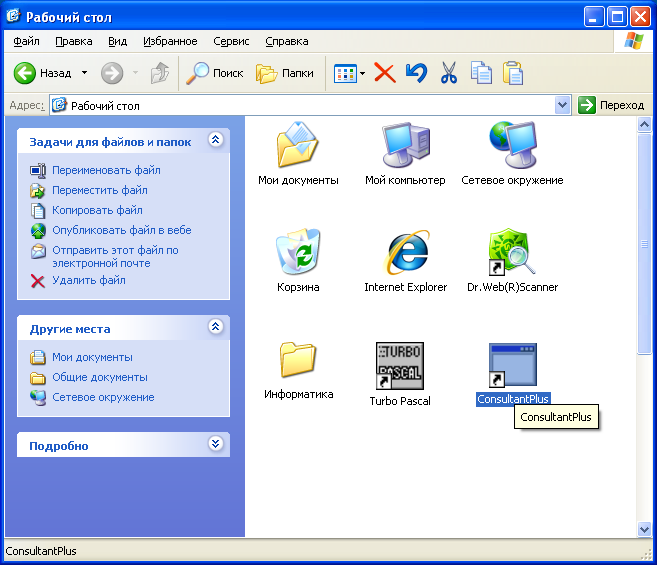
Task: Maximize the Рабочий стол window
Action: coord(617,17)
